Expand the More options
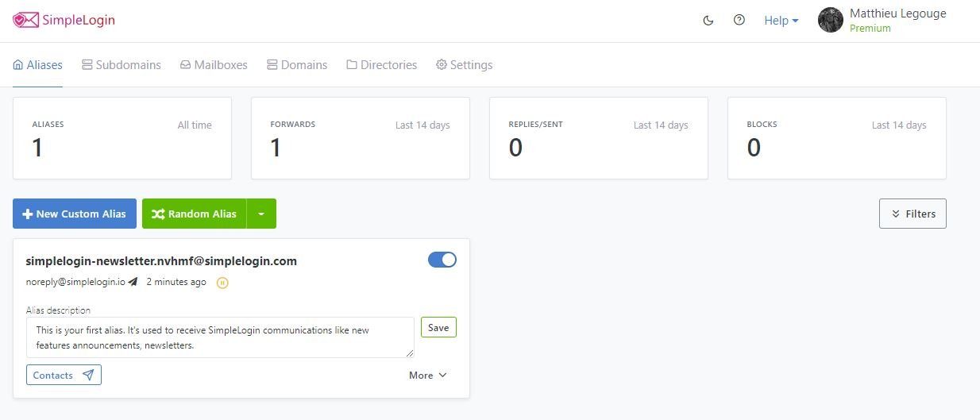The height and width of the screenshot is (420, 980). (428, 375)
